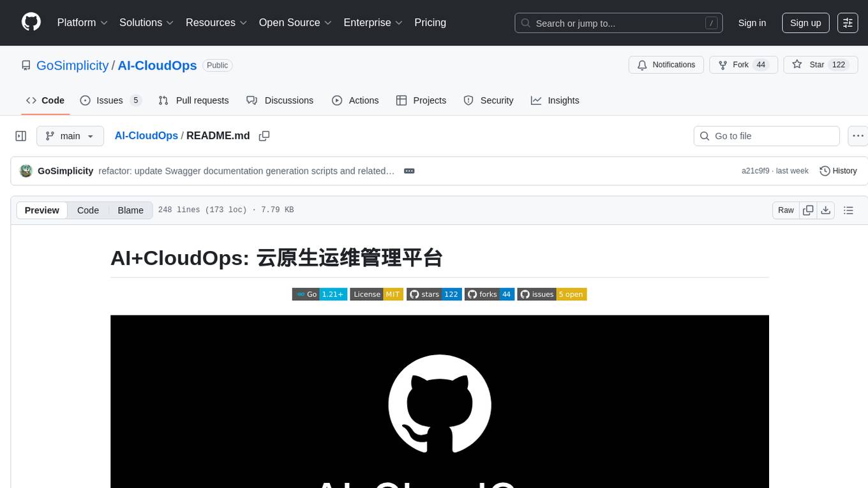Select the Code view
The image size is (868, 488).
[88, 210]
